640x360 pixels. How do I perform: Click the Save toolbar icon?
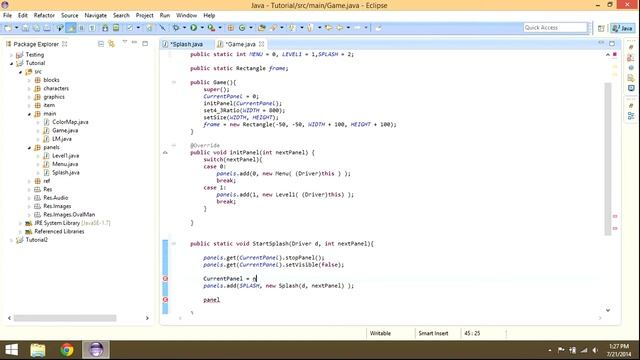pyautogui.click(x=25, y=28)
